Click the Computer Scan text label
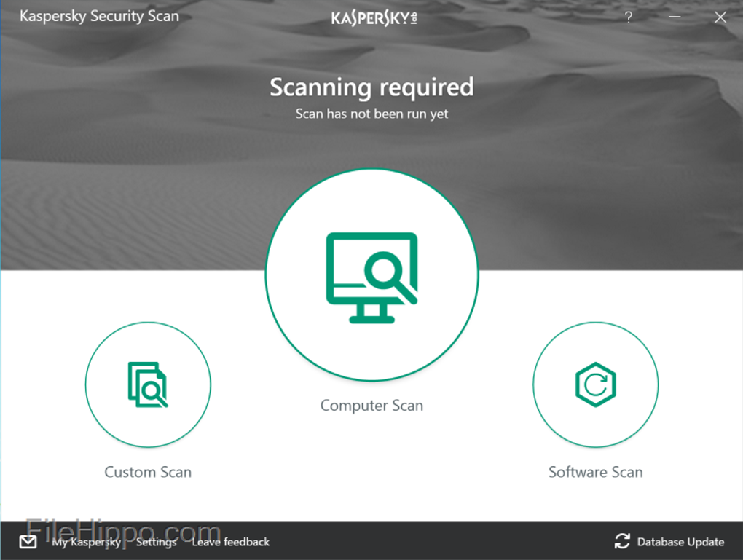This screenshot has height=560, width=743. 371,406
